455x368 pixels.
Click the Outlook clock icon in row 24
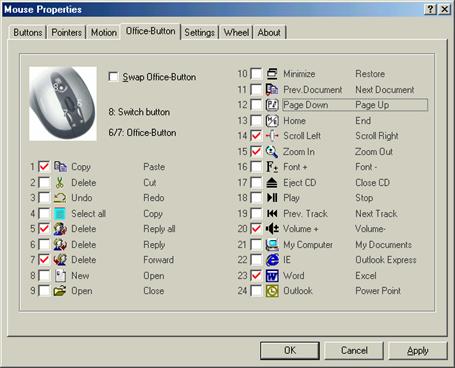[272, 291]
